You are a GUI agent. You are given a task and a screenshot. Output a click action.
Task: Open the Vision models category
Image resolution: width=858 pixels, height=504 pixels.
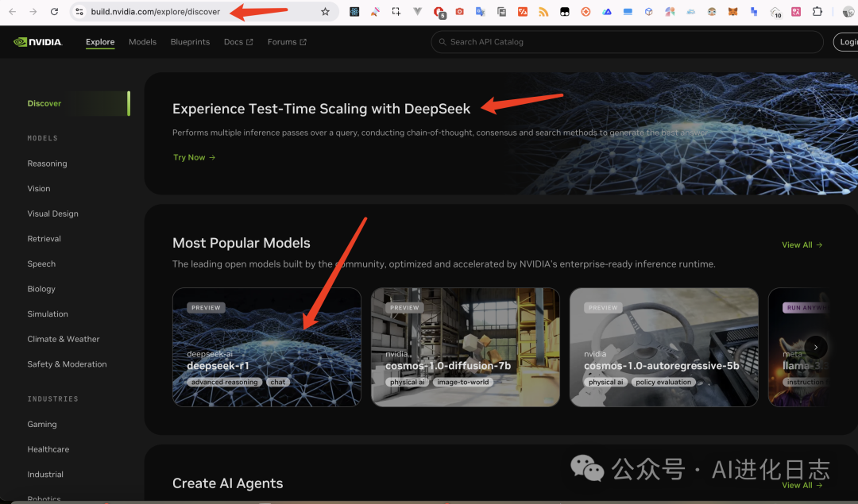coord(39,189)
